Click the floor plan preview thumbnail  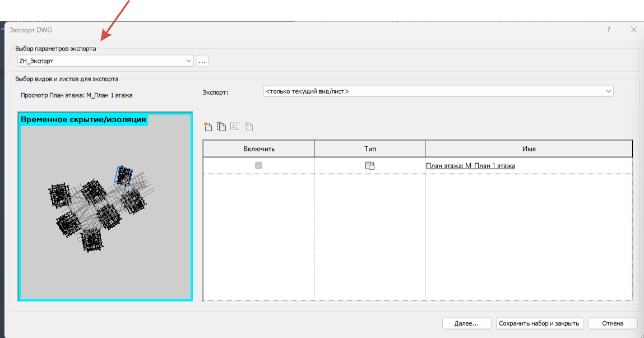point(105,207)
